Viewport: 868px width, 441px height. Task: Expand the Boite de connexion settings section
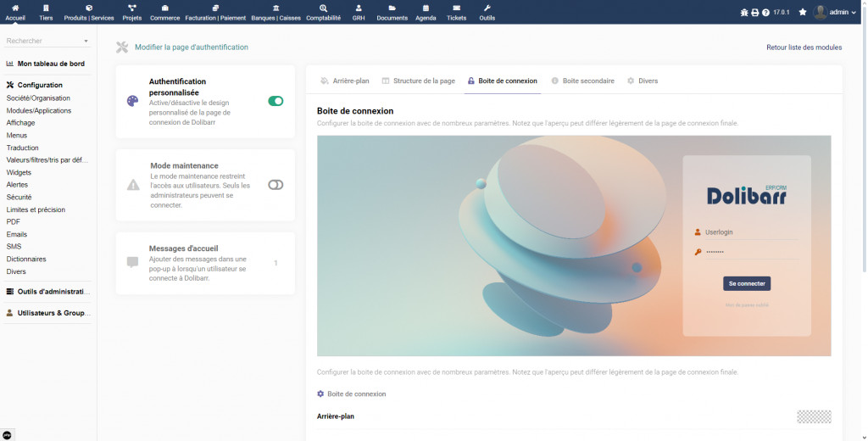click(x=351, y=394)
